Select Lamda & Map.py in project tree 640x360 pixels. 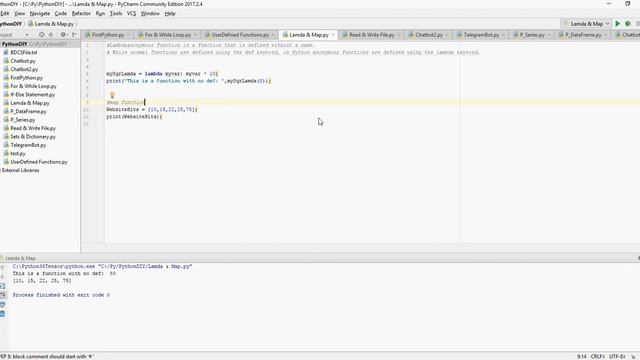(29, 103)
